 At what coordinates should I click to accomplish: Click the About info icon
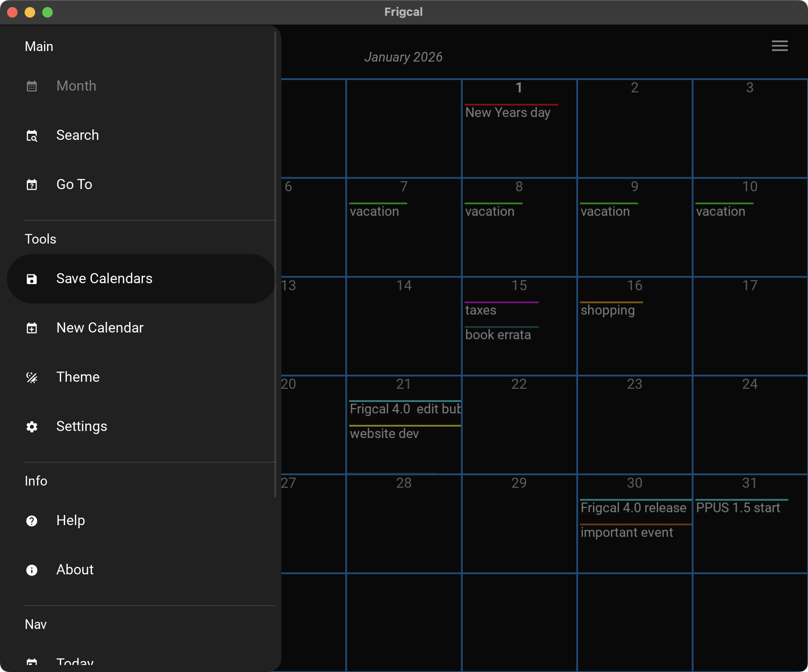click(32, 570)
